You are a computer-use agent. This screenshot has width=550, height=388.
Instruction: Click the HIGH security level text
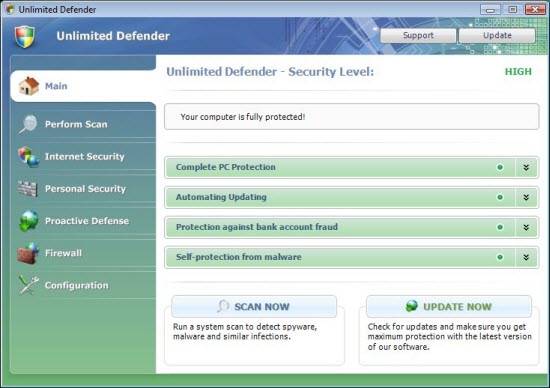click(x=518, y=72)
